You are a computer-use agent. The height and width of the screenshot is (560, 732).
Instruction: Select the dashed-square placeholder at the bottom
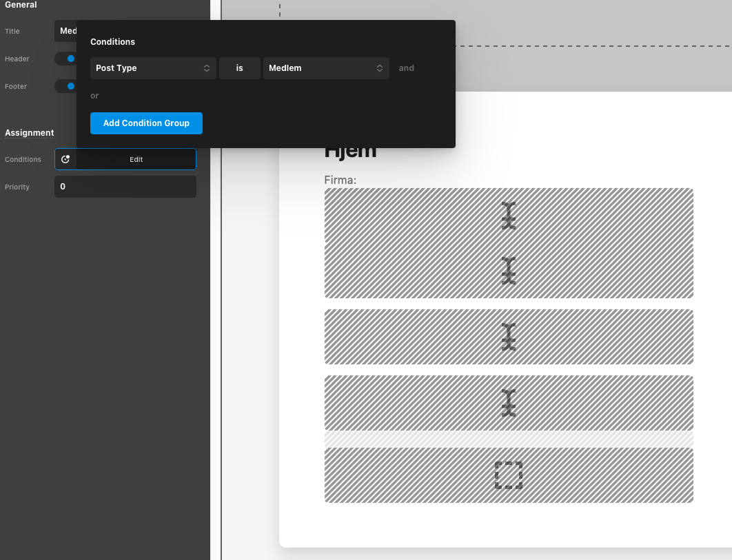pos(509,475)
